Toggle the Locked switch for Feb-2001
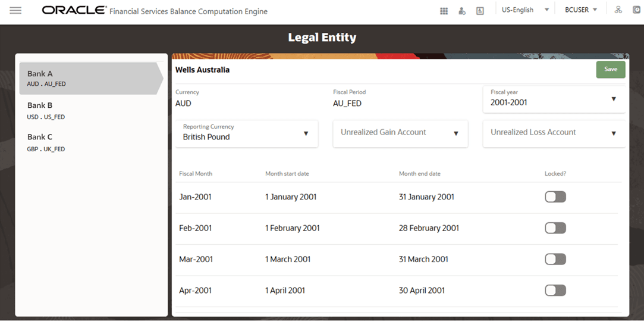 pos(555,228)
